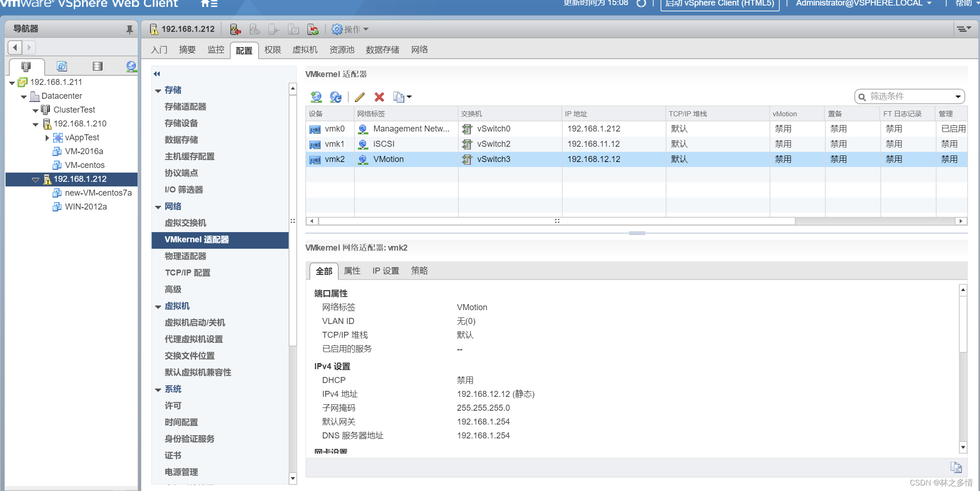Remove selected adapter red X icon
The width and height of the screenshot is (980, 491).
379,97
